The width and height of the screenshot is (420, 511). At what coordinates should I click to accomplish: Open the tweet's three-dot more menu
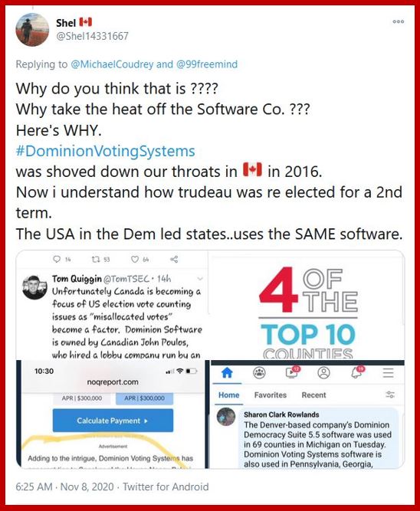398,21
